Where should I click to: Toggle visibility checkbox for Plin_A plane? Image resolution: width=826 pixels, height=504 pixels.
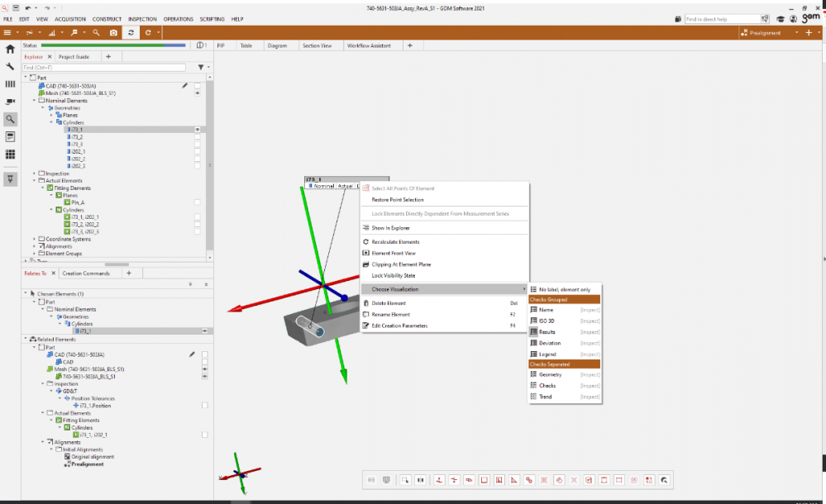[197, 202]
